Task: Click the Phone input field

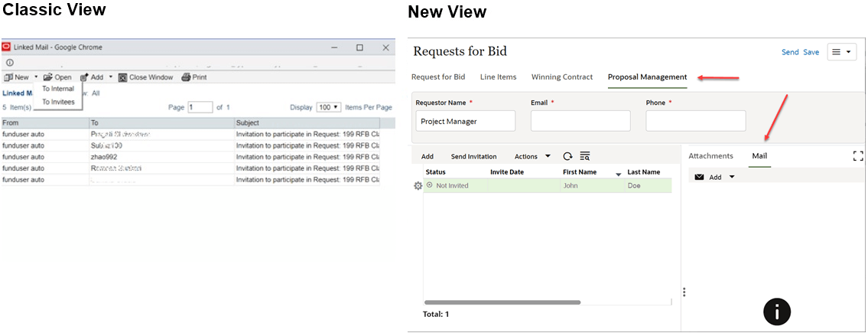Action: click(696, 121)
